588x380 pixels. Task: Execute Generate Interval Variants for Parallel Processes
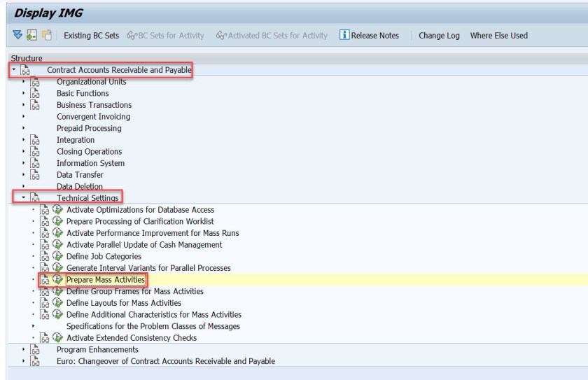[x=58, y=268]
